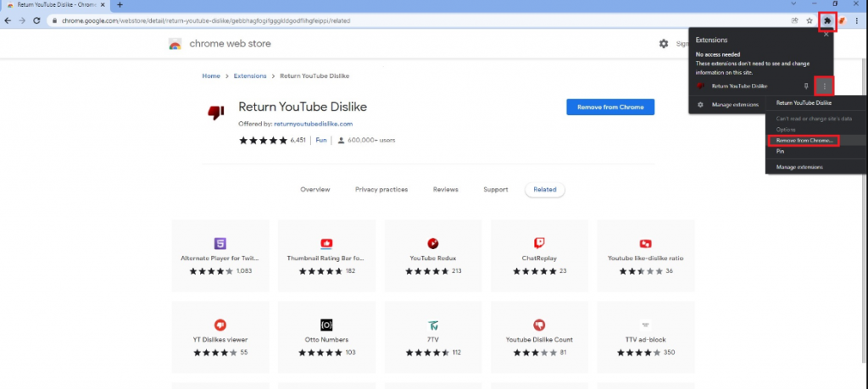The image size is (868, 389).
Task: Click ChatReplay card title text
Action: tap(539, 258)
